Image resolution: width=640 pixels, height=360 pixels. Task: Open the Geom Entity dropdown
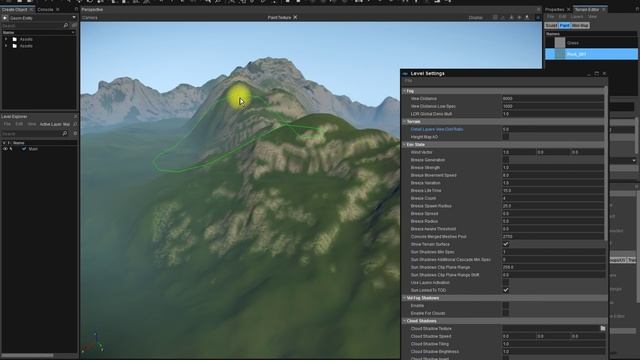(74, 18)
